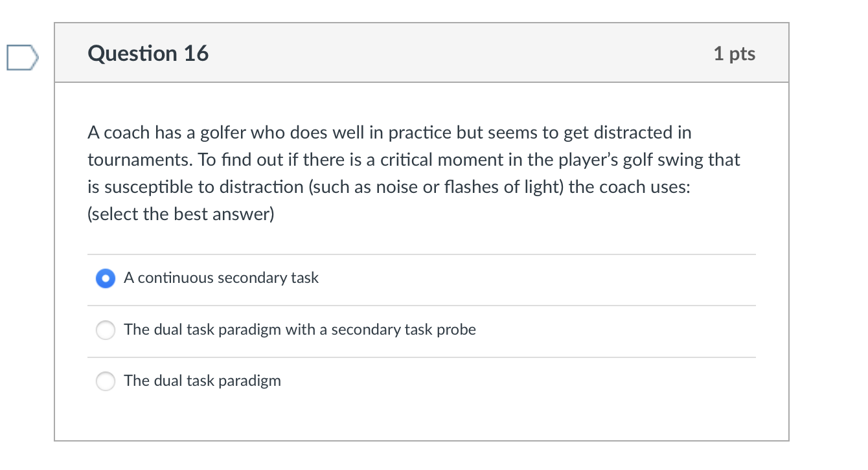868x470 pixels.
Task: Click label 'The dual task paradigm with a secondary task probe'
Action: (299, 330)
